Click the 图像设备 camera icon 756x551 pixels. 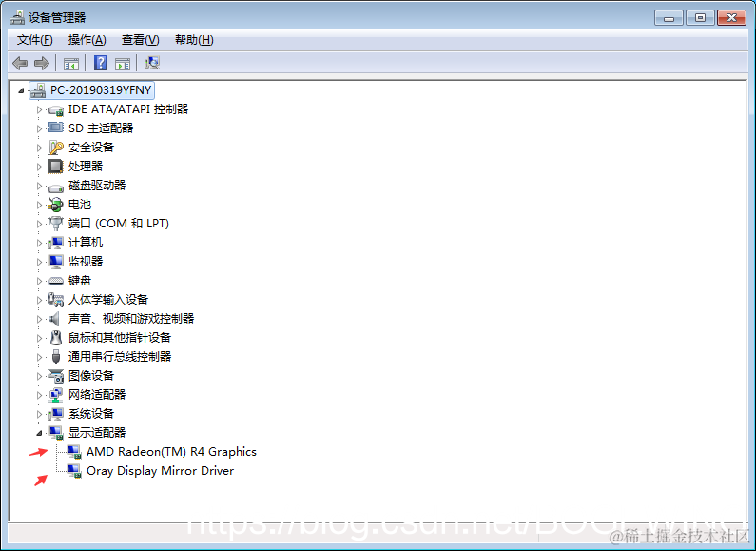[56, 376]
